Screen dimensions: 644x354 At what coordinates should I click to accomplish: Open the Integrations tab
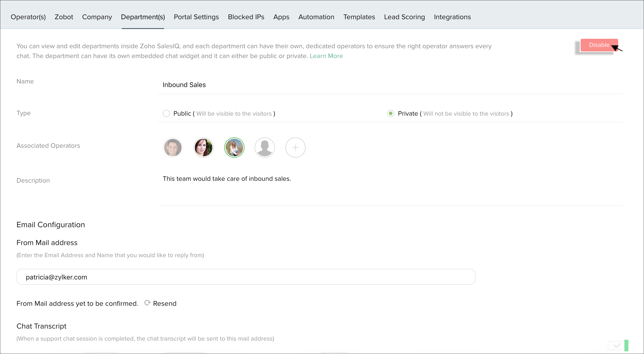[x=452, y=17]
